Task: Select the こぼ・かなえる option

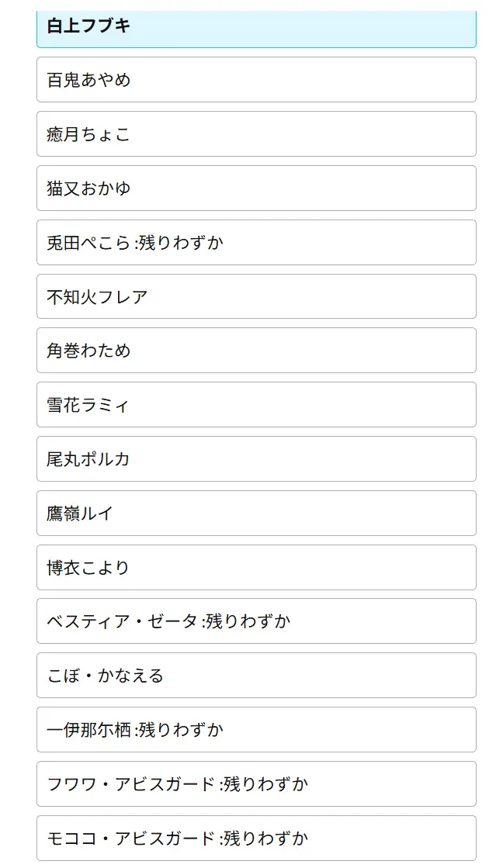Action: [x=255, y=676]
